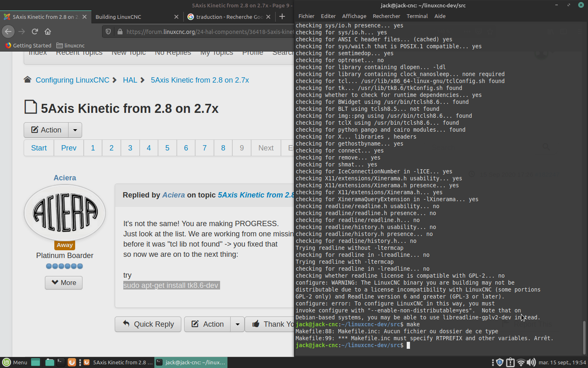This screenshot has height=368, width=588.
Task: Launch Firefox from the panel launcher
Action: pyautogui.click(x=71, y=362)
